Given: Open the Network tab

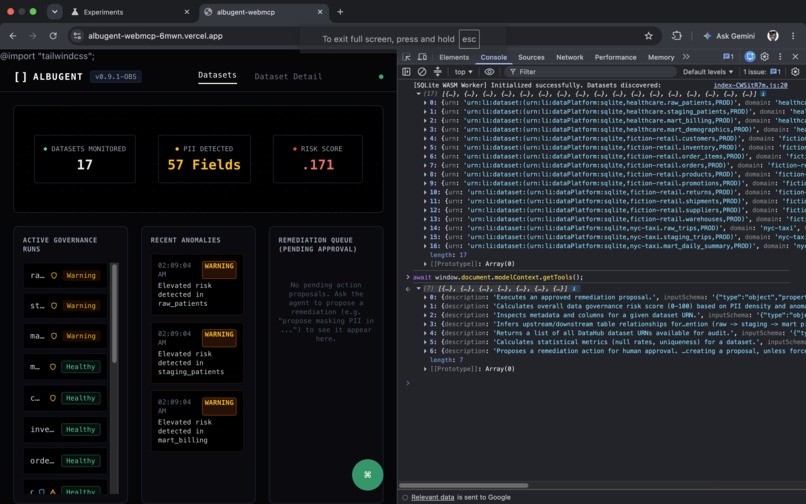Looking at the screenshot, I should coord(570,57).
